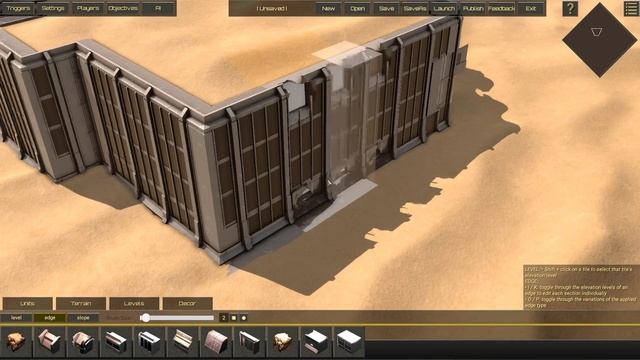Click the Save button

386,8
